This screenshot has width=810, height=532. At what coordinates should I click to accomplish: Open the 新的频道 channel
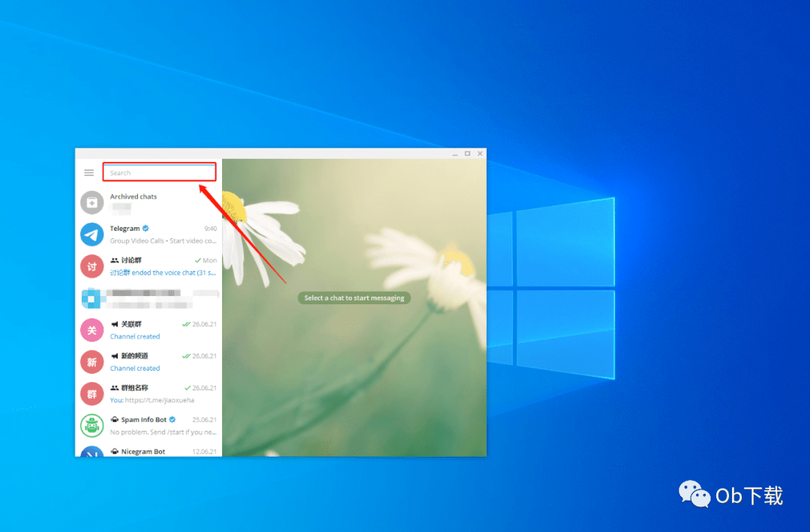(148, 362)
